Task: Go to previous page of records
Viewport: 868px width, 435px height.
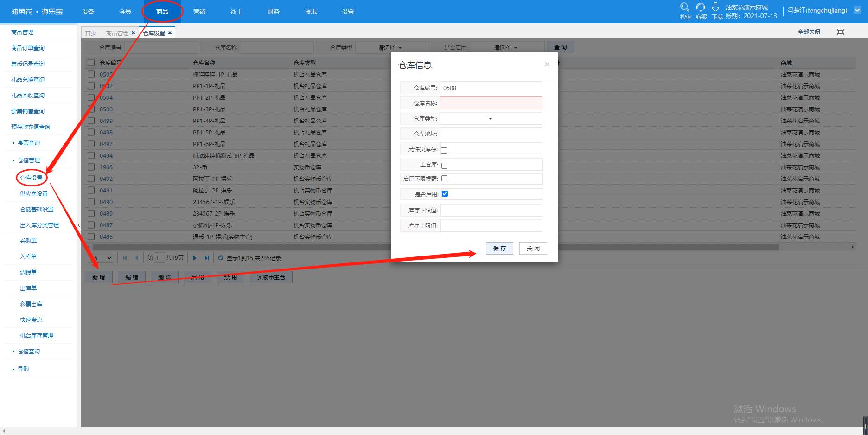Action: click(137, 258)
